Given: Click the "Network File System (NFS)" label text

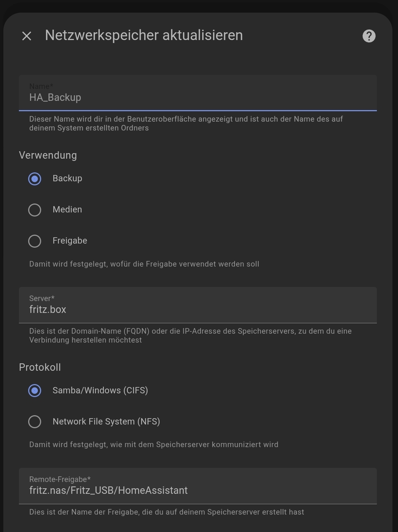Looking at the screenshot, I should point(106,422).
